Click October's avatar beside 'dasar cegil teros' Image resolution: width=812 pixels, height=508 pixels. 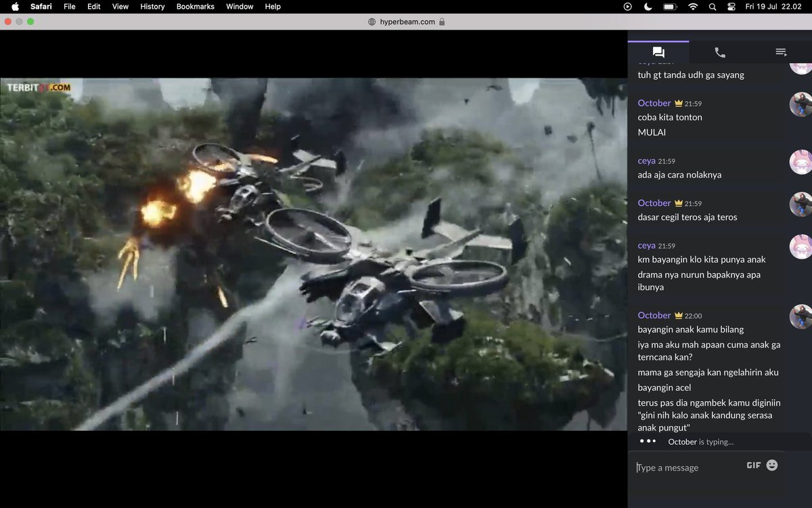(x=800, y=204)
